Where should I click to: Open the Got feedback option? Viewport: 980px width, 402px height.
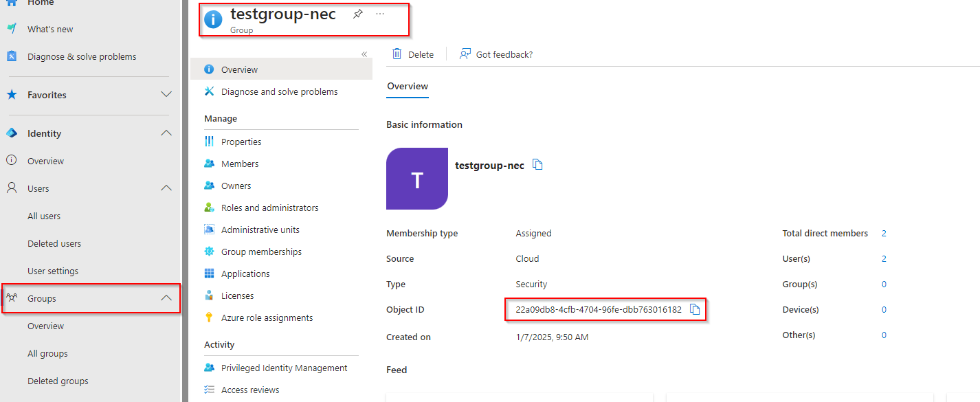496,54
